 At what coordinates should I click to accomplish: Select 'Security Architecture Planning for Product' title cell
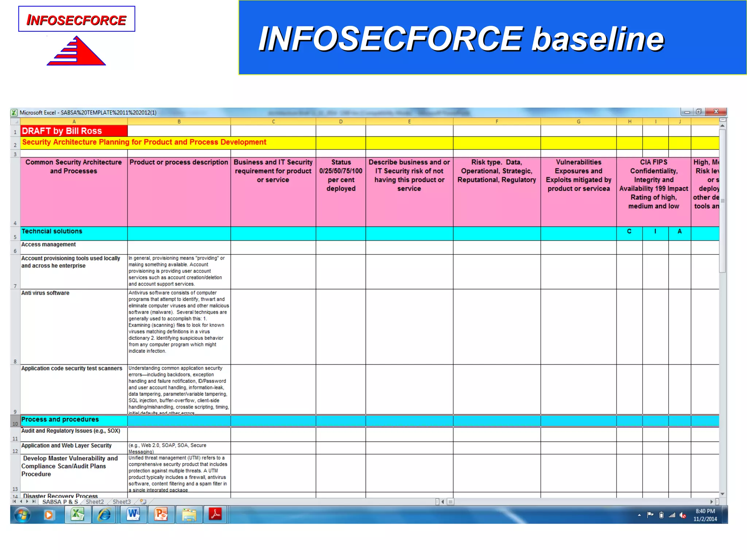[x=168, y=143]
